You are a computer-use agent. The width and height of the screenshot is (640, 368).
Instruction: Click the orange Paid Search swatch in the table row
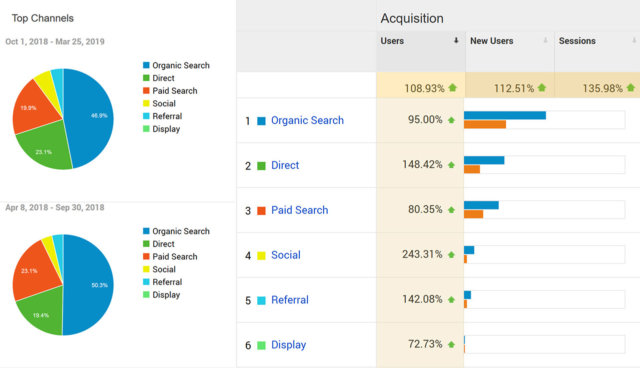(261, 211)
